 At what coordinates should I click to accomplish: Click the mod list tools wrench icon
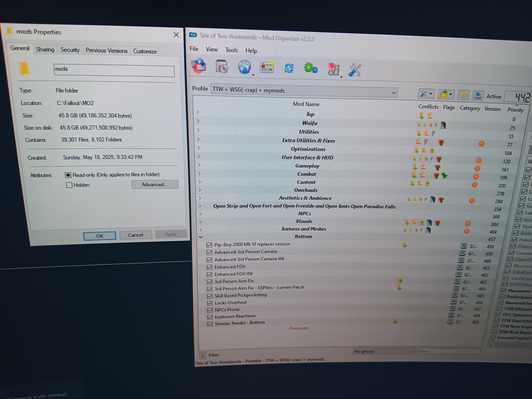426,94
